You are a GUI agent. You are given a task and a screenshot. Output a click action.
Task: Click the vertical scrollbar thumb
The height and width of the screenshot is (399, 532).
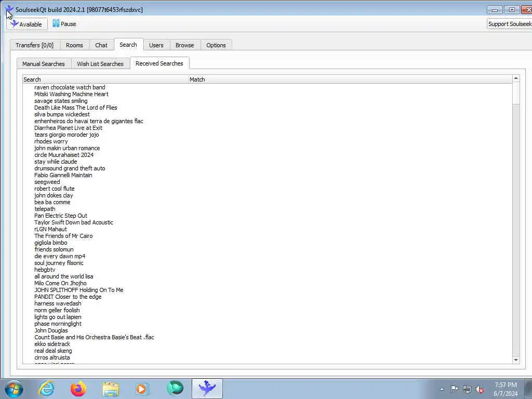point(516,94)
